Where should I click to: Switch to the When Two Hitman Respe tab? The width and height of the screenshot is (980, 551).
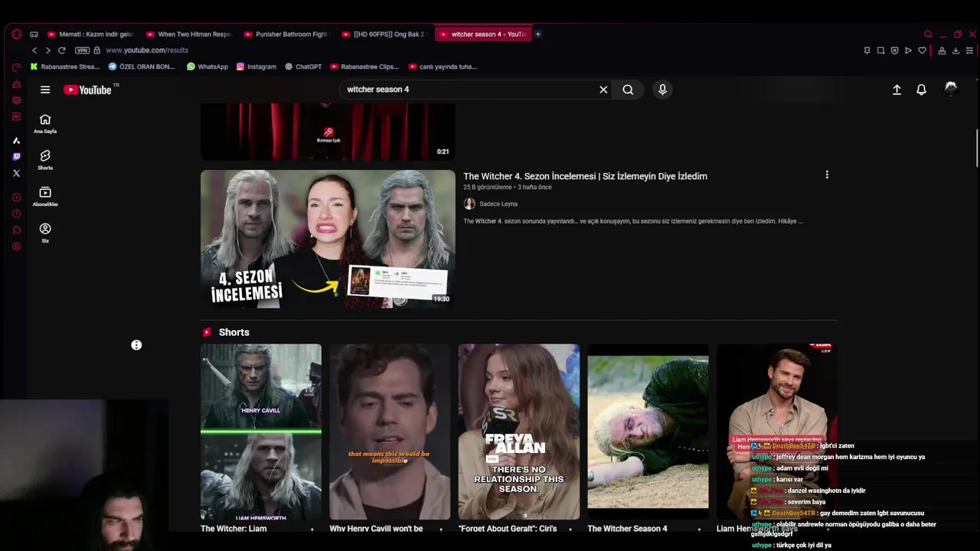pyautogui.click(x=188, y=34)
